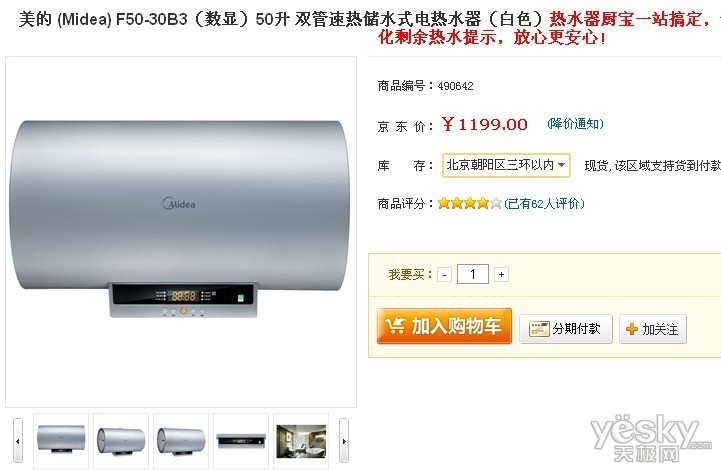Click the Midea logo on the heater
721x470 pixels.
[179, 203]
